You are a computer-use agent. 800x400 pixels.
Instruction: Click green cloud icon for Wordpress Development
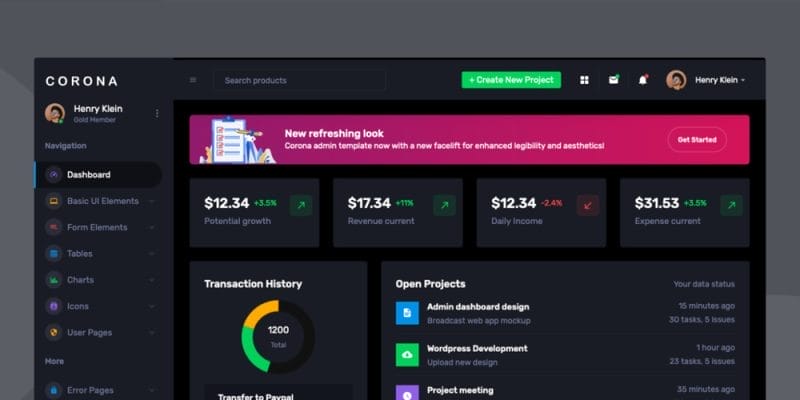pyautogui.click(x=407, y=355)
